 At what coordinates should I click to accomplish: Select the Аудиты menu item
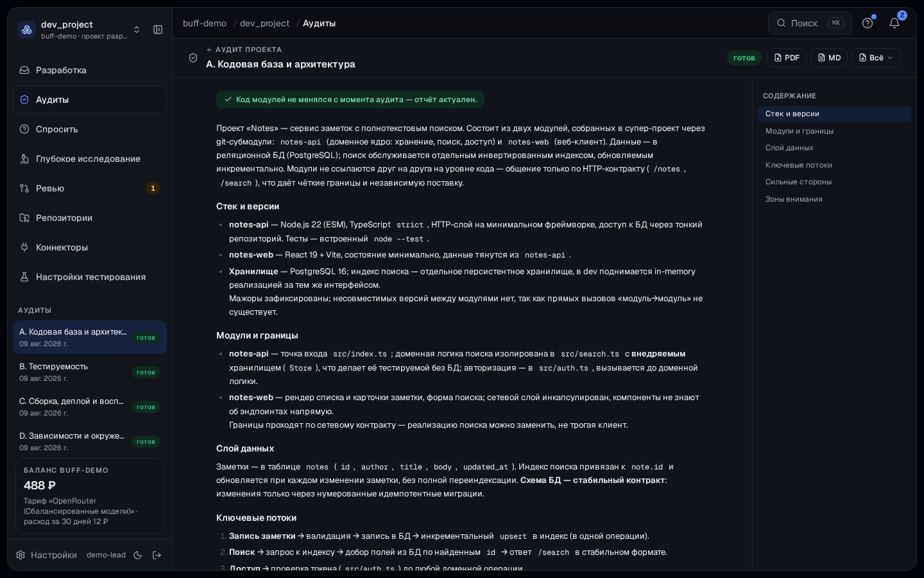[90, 100]
